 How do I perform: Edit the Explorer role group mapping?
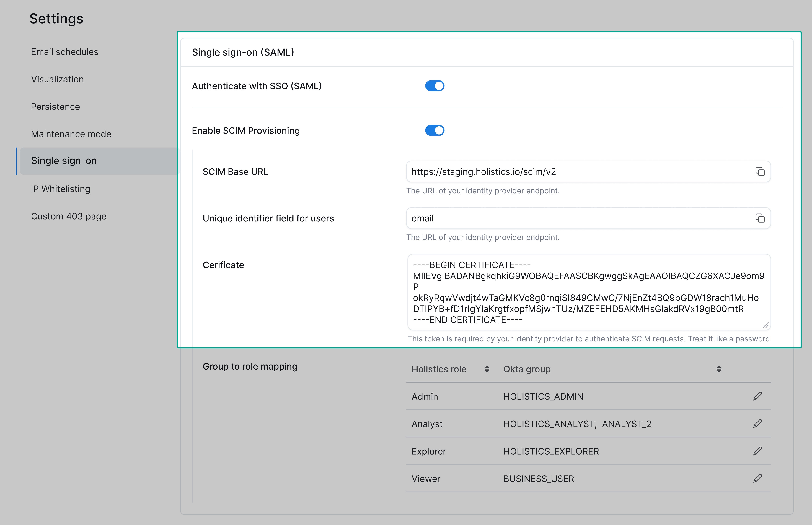click(x=758, y=451)
